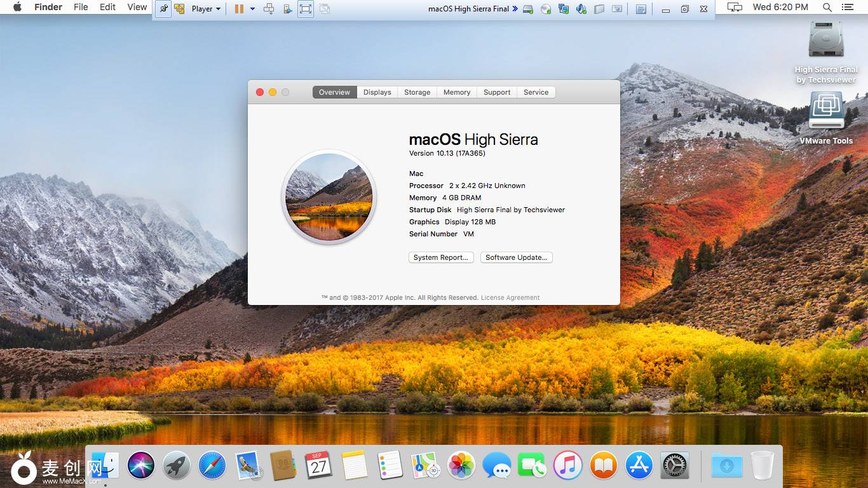The image size is (868, 488).
Task: Click the VMware pause button
Action: click(239, 9)
